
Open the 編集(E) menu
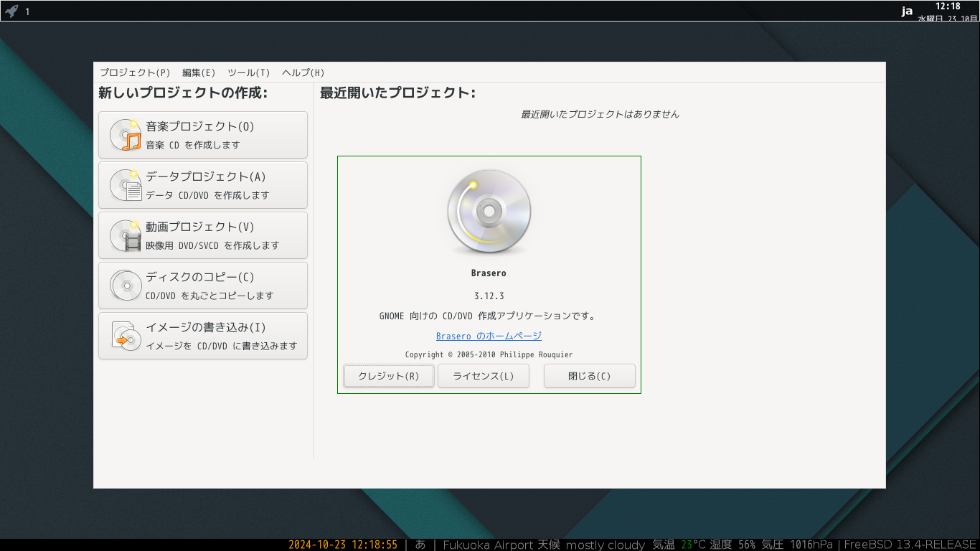point(199,72)
